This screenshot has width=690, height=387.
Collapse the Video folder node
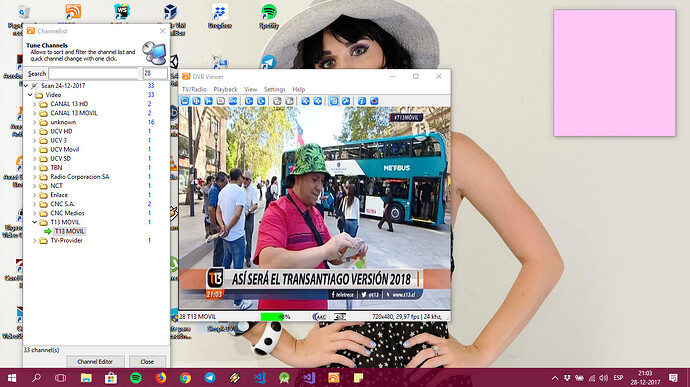(x=30, y=95)
